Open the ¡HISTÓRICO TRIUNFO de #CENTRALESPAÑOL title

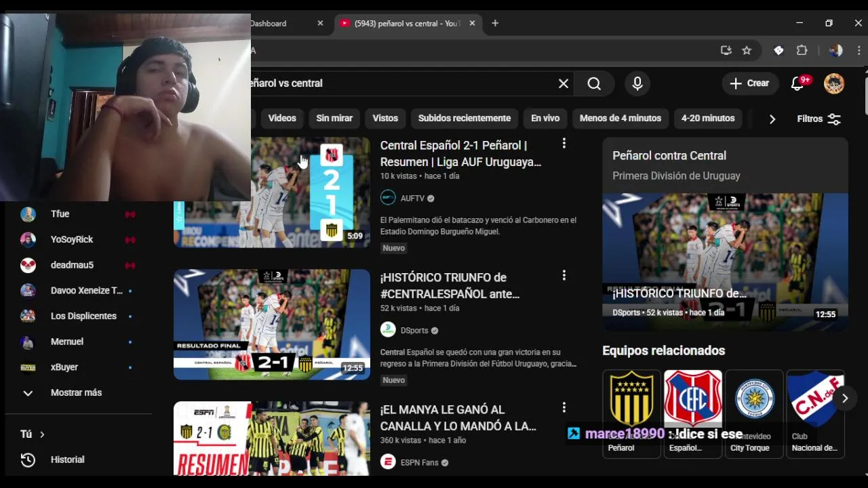(x=450, y=286)
